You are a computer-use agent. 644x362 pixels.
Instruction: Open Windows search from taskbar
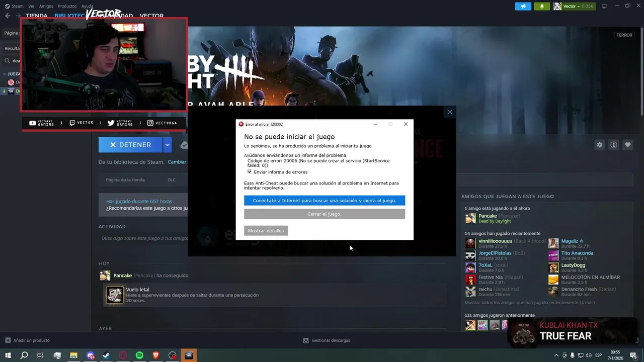coord(24,355)
